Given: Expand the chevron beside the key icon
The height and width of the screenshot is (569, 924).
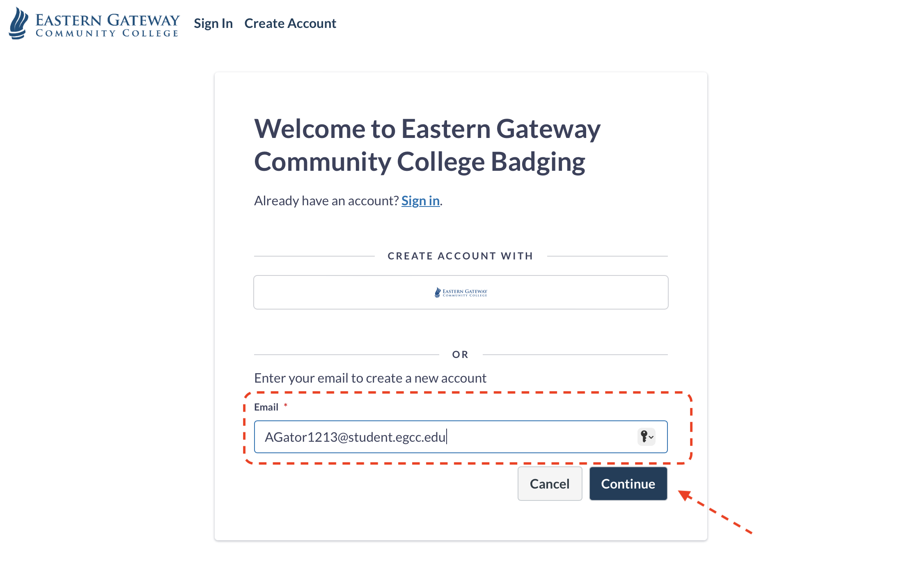Looking at the screenshot, I should click(651, 437).
